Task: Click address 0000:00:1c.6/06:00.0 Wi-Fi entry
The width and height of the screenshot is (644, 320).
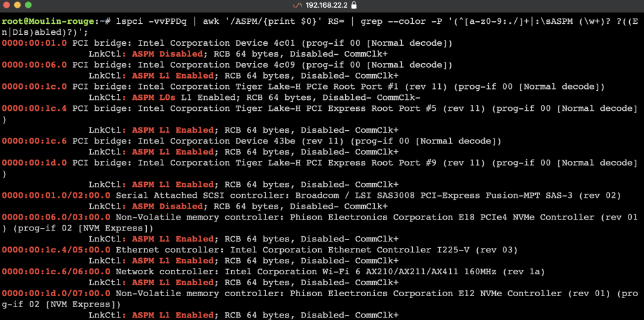Action: [56, 272]
